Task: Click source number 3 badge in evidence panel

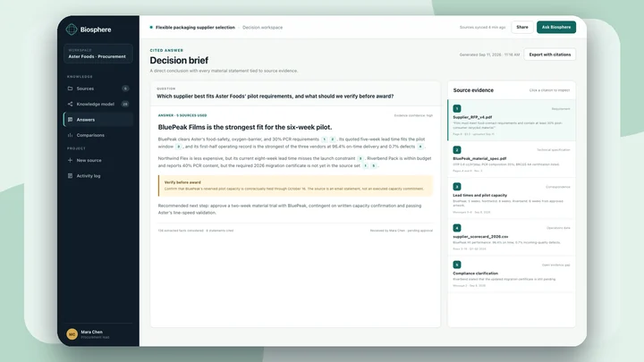Action: (457, 187)
